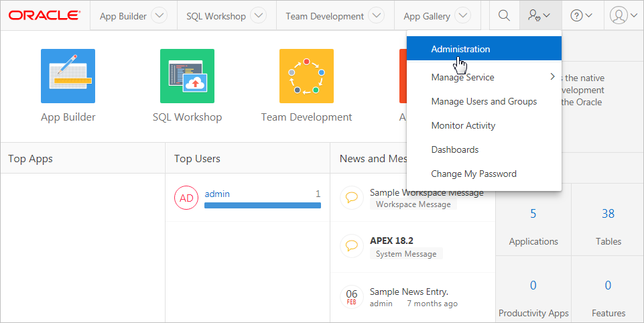Click the 0 Productivity Apps count
Screen dimensions: 644x323
pos(533,285)
